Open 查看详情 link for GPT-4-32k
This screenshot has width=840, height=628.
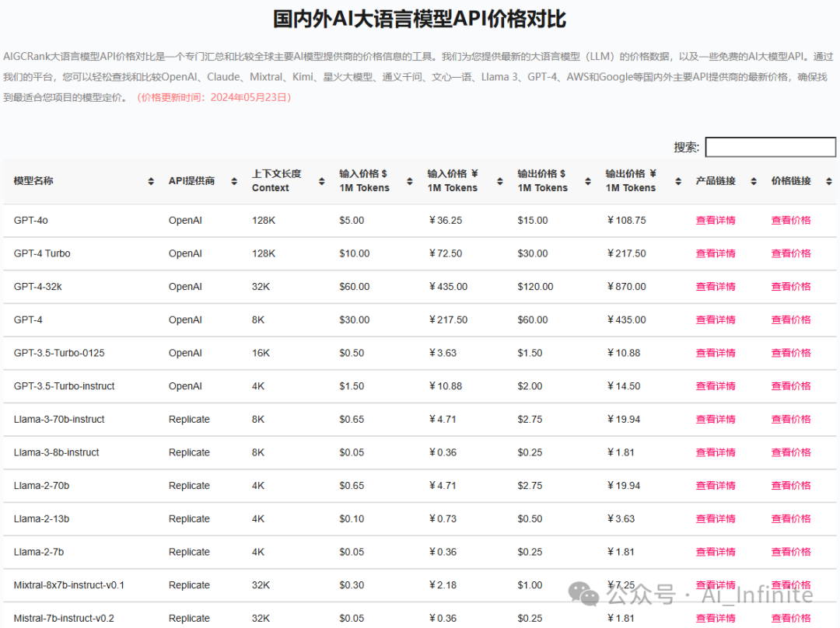716,287
